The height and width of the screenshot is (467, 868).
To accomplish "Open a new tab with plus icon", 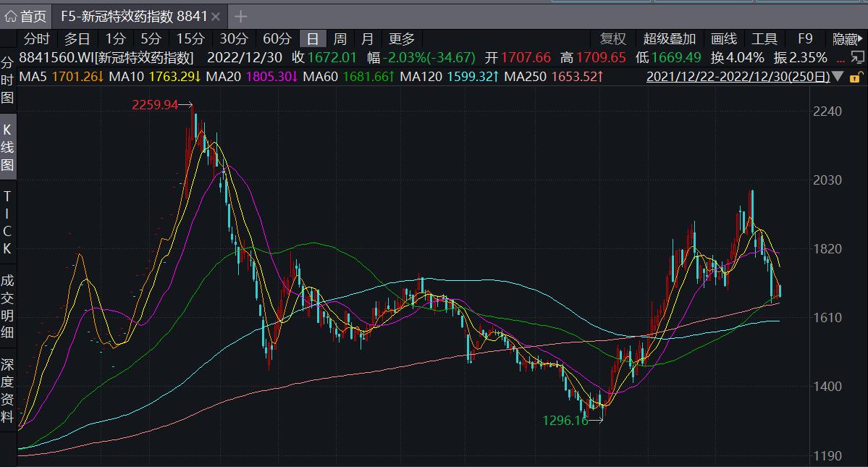I will (x=241, y=16).
